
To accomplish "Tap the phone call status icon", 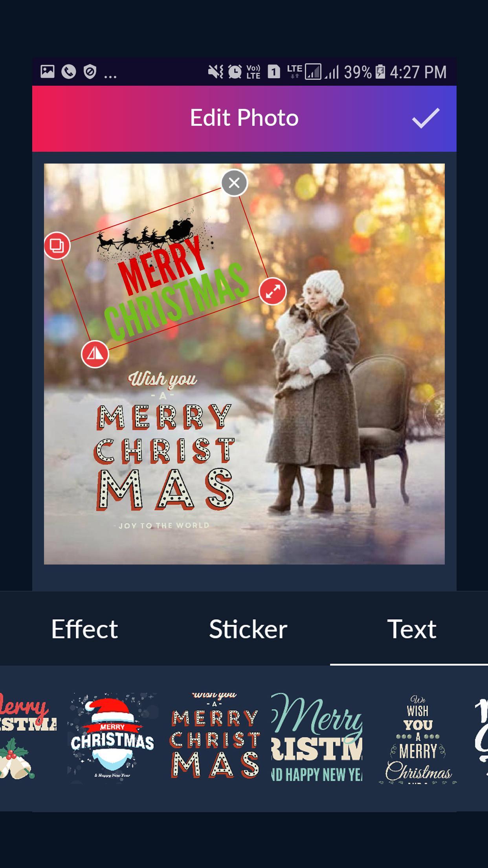I will [x=69, y=72].
